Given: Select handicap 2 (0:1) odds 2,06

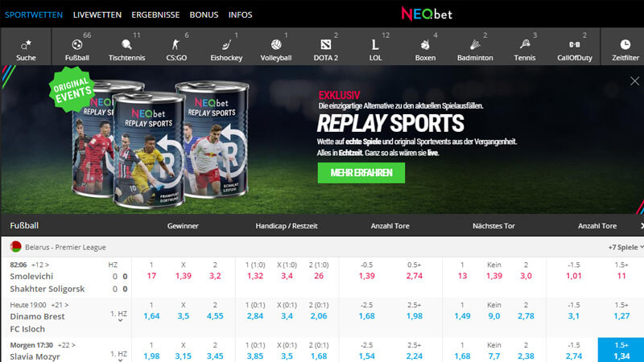Looking at the screenshot, I should coord(319,316).
